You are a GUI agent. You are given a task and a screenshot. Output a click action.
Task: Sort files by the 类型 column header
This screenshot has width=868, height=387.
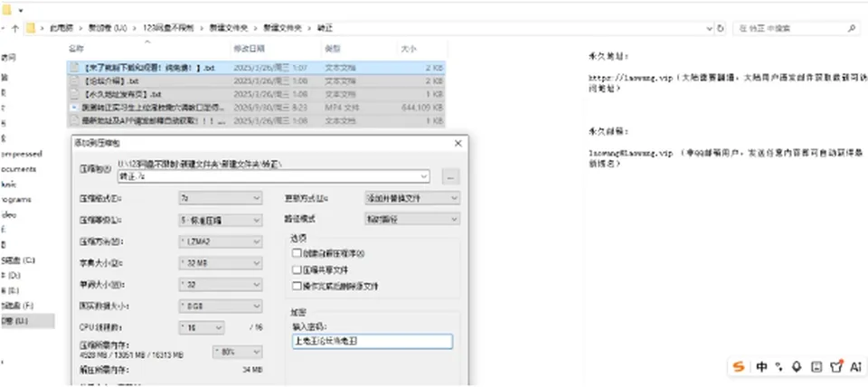click(332, 49)
